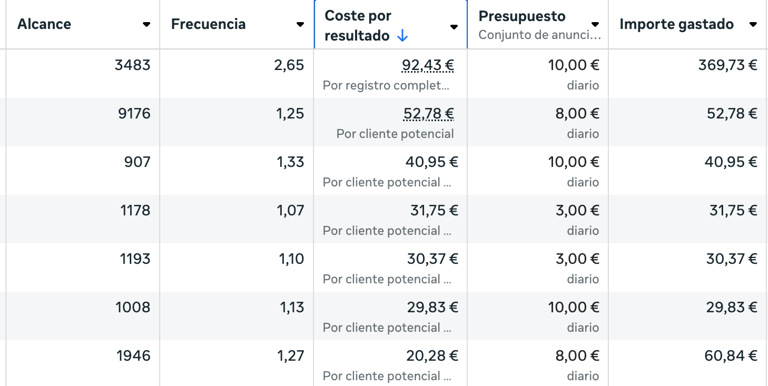768x386 pixels.
Task: Select the 8,00 € budget beside 52,78 €
Action: click(577, 114)
